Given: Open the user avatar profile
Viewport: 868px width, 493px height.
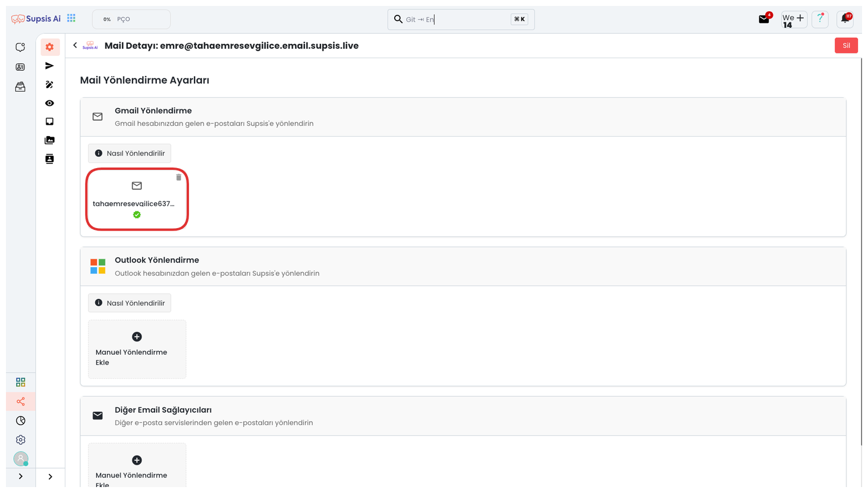Looking at the screenshot, I should tap(21, 459).
